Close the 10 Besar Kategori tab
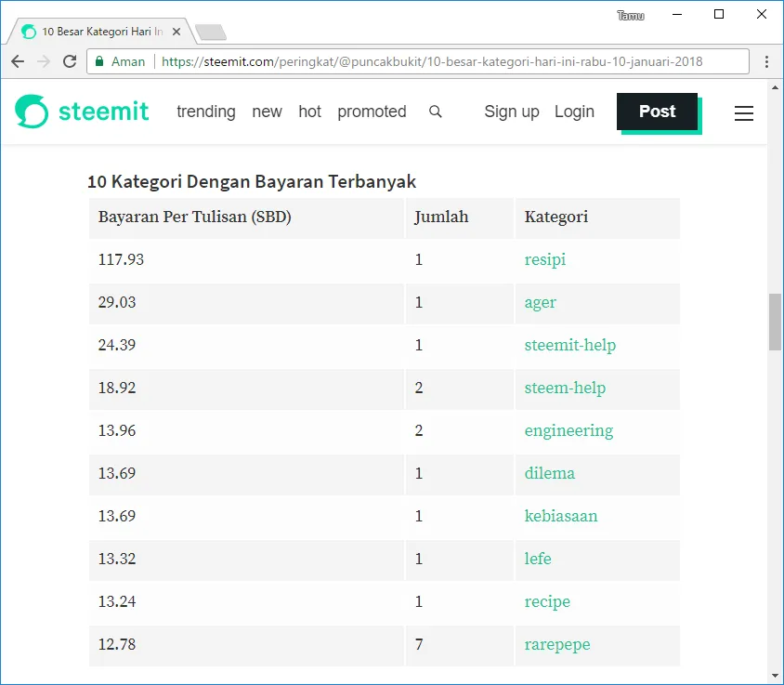This screenshot has height=685, width=784. click(x=176, y=32)
